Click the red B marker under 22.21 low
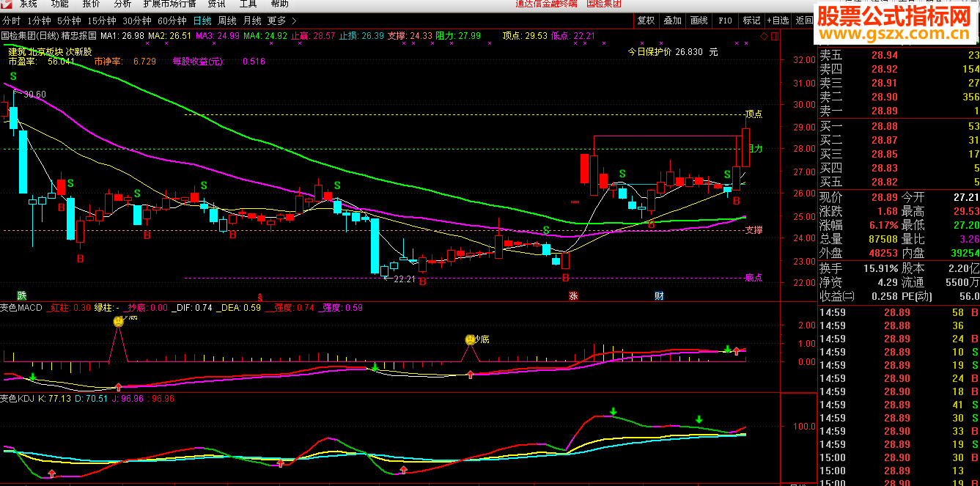The width and height of the screenshot is (980, 486). [x=423, y=281]
